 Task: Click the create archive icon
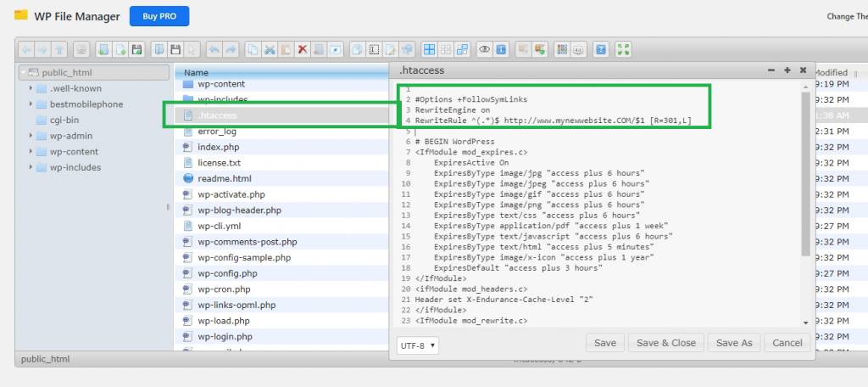click(540, 49)
